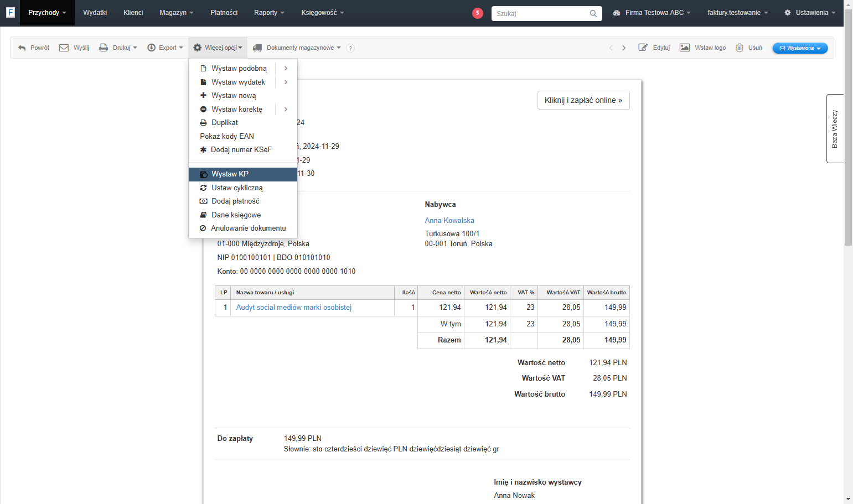853x504 pixels.
Task: Open Audyt social mediów marki osobistej link
Action: tap(294, 308)
